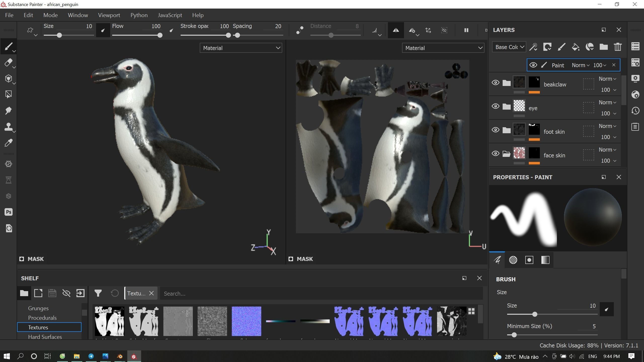Toggle MASK in the 2D viewport
644x362 pixels.
coord(301,259)
